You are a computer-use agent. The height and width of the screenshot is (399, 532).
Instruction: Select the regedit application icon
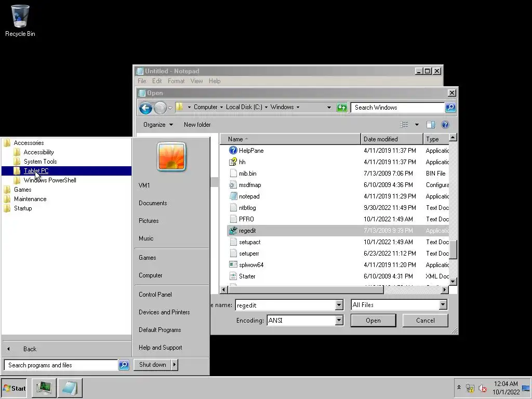click(233, 231)
